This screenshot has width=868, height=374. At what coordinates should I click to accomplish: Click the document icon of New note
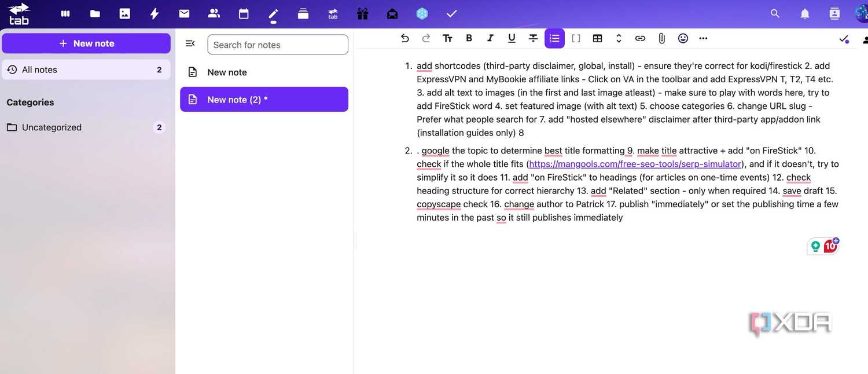193,72
